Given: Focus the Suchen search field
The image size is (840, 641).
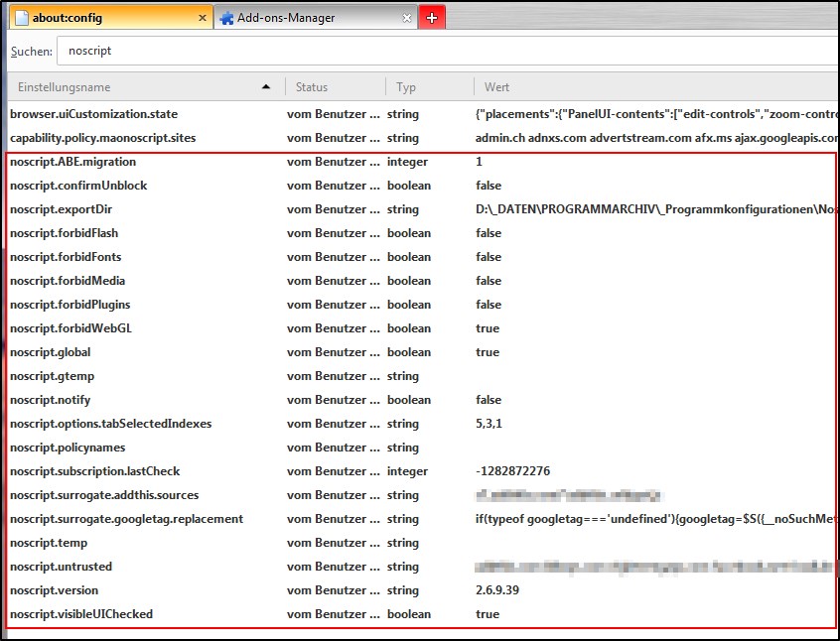Looking at the screenshot, I should 448,51.
